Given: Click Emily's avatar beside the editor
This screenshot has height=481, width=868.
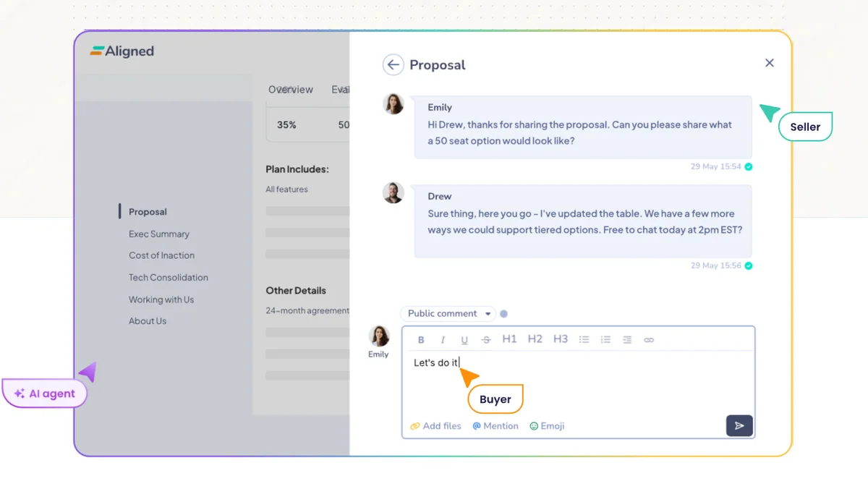Looking at the screenshot, I should pos(378,336).
